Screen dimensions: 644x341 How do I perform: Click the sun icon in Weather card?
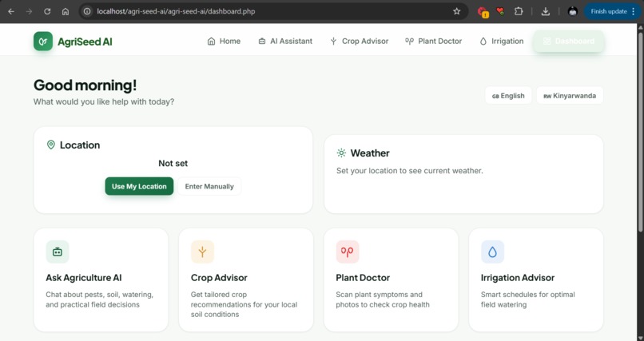coord(341,153)
